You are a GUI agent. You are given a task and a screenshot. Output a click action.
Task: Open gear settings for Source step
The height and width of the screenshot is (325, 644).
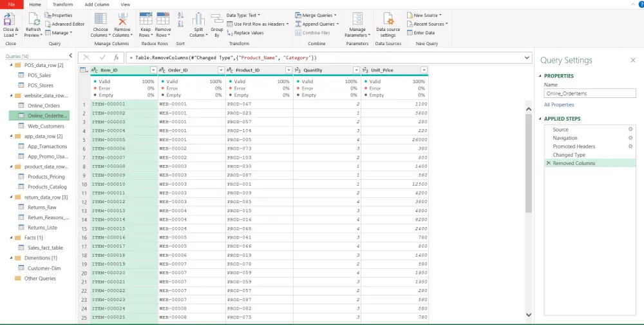click(630, 129)
